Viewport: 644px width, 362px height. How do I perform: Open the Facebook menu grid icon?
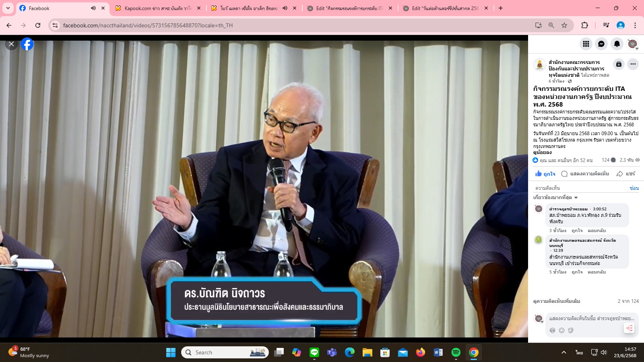tap(586, 44)
